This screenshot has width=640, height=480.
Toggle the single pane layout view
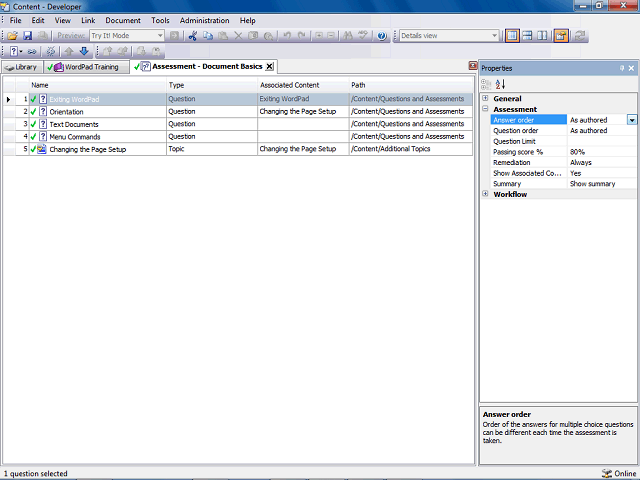pos(512,36)
